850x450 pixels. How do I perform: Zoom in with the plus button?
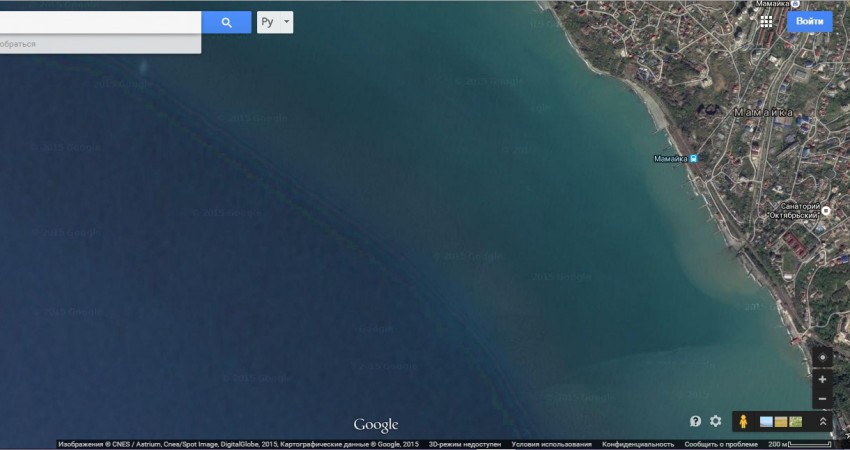coord(822,380)
